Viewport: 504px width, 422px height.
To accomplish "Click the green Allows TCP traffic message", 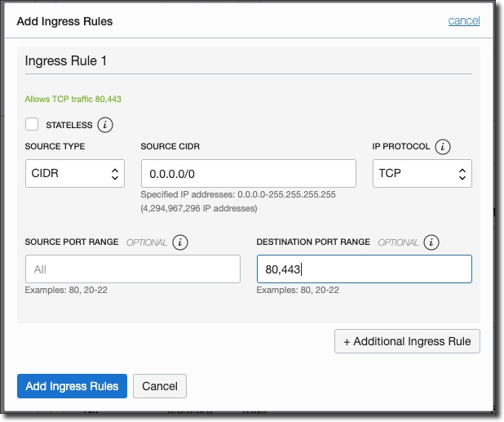I will click(x=73, y=100).
